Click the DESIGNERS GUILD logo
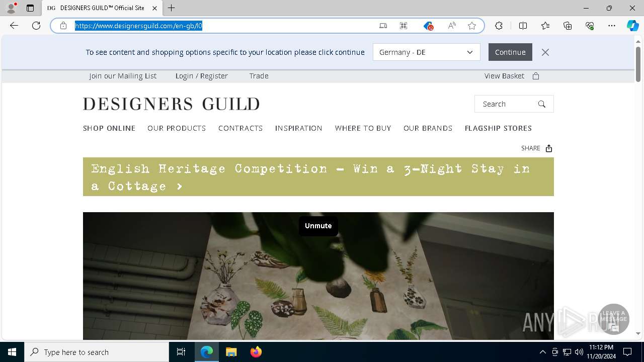 [172, 104]
